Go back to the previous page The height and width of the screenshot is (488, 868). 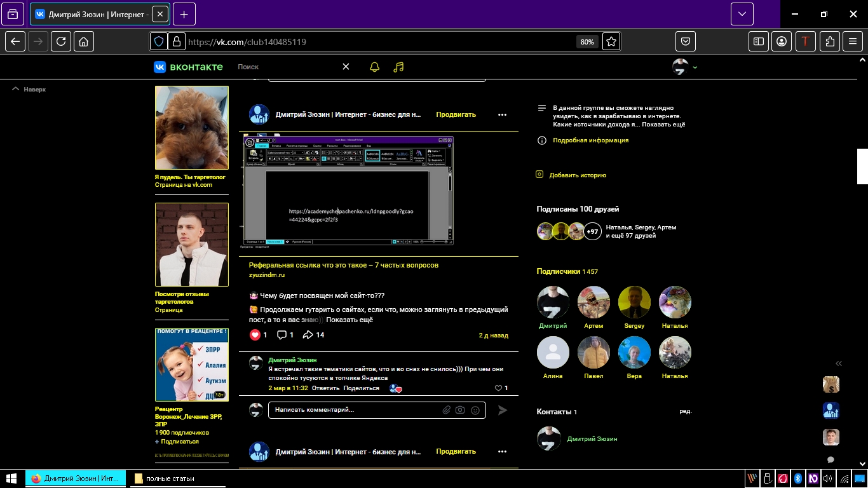[x=15, y=41]
